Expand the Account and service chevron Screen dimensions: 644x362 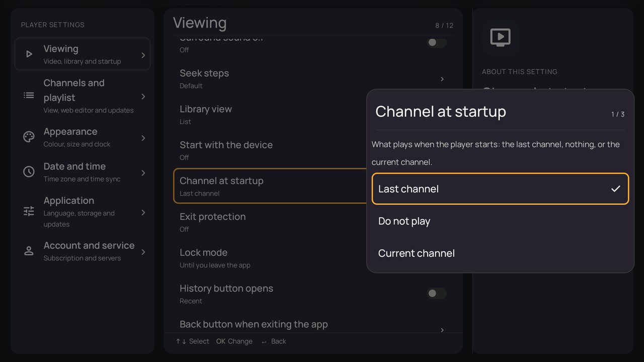tap(143, 252)
